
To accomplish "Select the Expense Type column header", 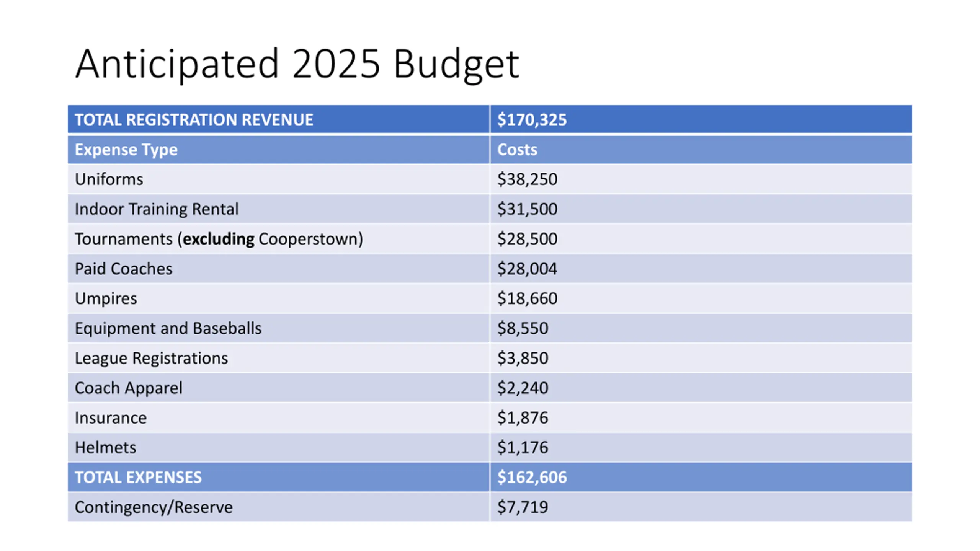I will 278,149.
